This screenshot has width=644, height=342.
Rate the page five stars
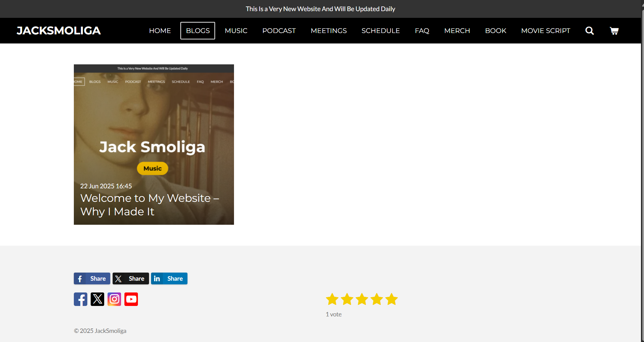[x=391, y=299]
